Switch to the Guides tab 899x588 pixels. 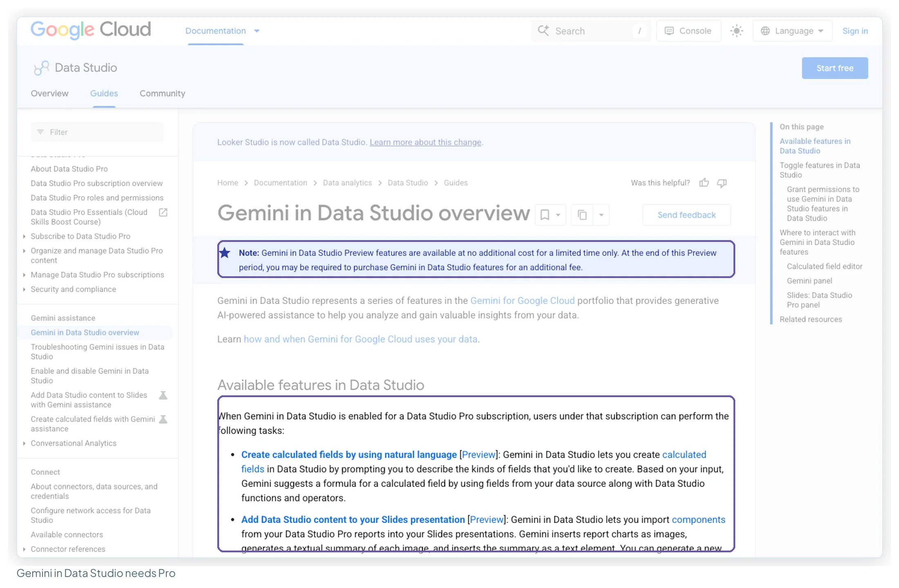pyautogui.click(x=104, y=94)
